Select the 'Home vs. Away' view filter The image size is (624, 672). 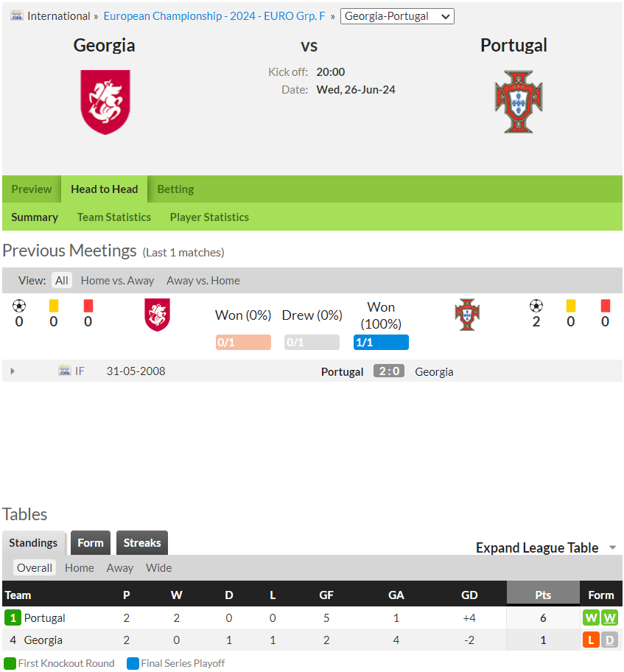click(117, 281)
